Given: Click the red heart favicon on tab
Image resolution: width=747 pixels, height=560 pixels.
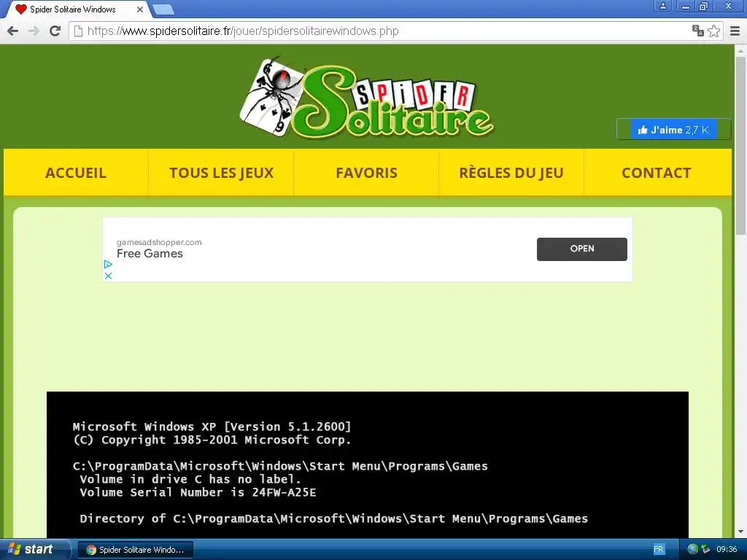Looking at the screenshot, I should pyautogui.click(x=21, y=9).
